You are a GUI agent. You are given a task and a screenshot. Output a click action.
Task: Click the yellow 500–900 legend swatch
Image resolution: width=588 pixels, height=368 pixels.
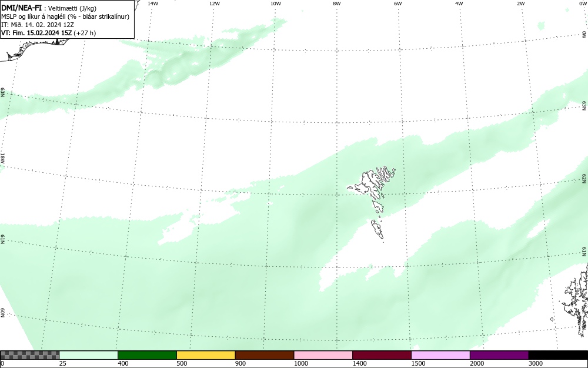[x=206, y=355]
